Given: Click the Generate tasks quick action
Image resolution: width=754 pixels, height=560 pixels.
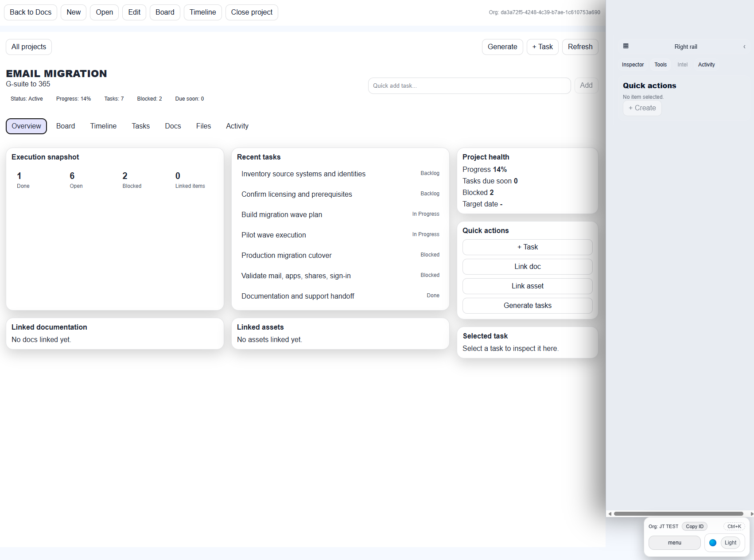Looking at the screenshot, I should 527,305.
